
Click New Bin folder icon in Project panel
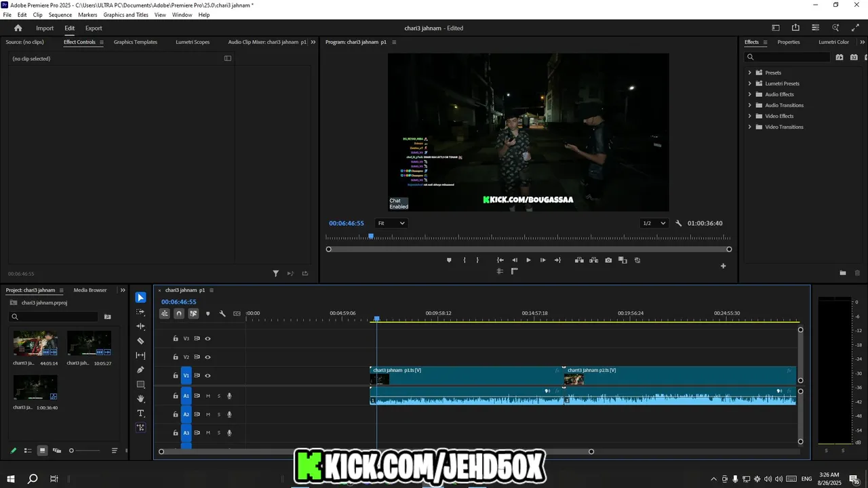coord(107,317)
